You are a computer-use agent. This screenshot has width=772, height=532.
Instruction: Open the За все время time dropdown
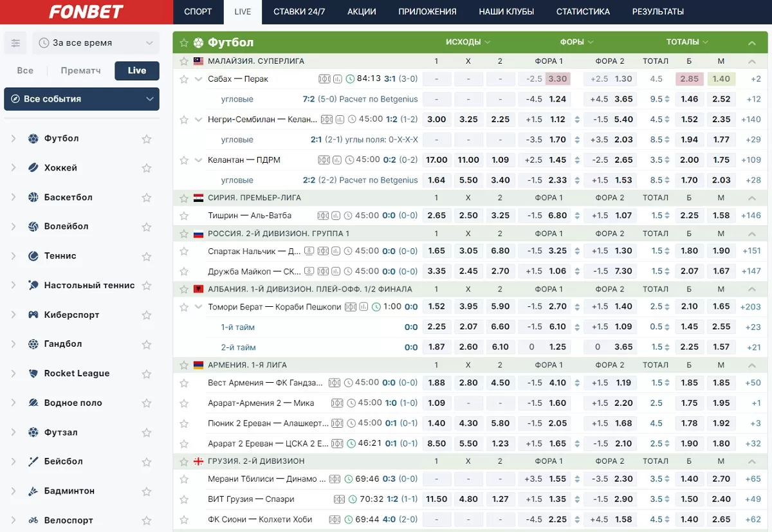(96, 43)
